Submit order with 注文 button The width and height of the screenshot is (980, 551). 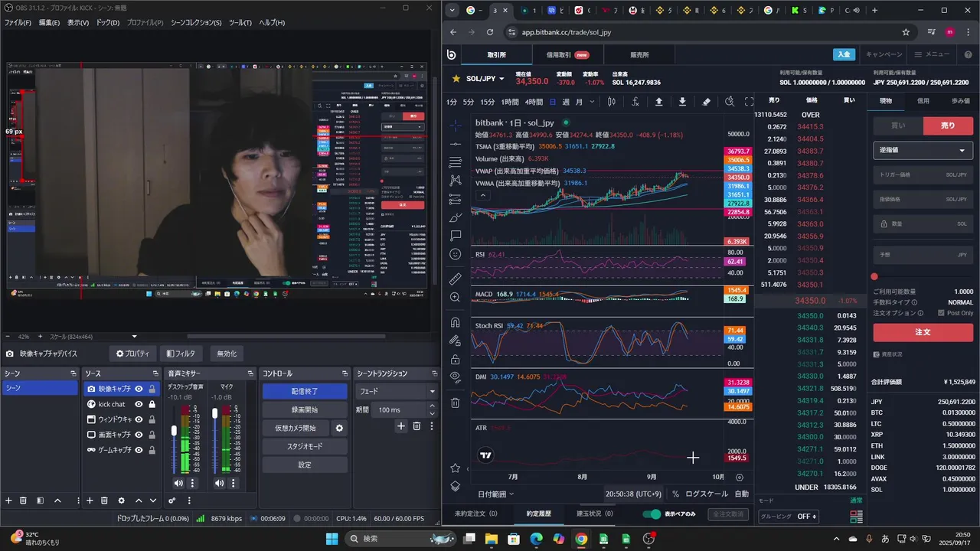[x=923, y=332]
